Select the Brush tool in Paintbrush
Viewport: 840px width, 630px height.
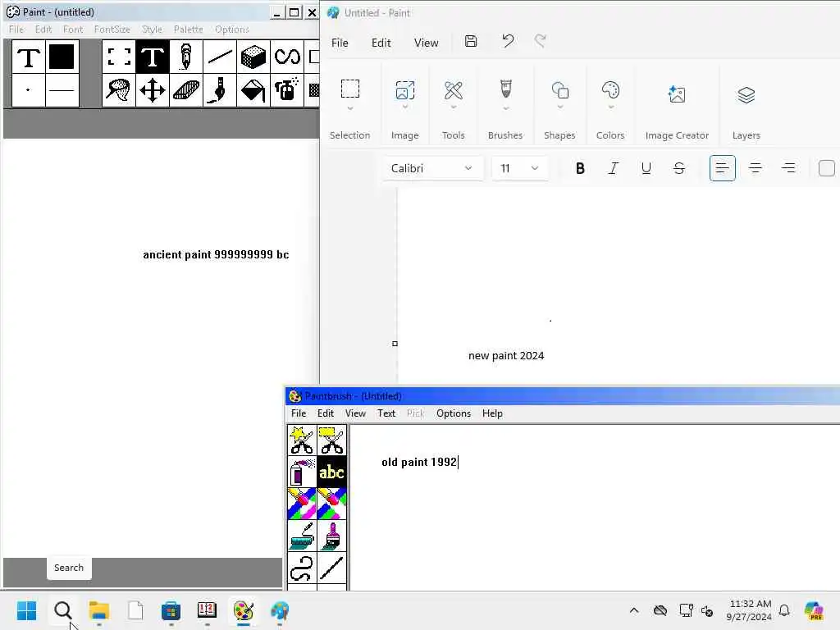[332, 536]
